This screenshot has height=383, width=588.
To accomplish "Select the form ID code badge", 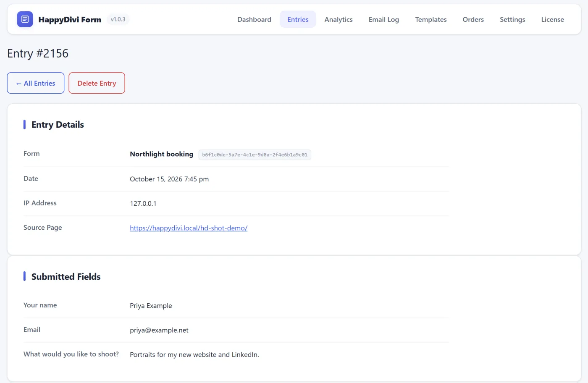I will click(255, 155).
